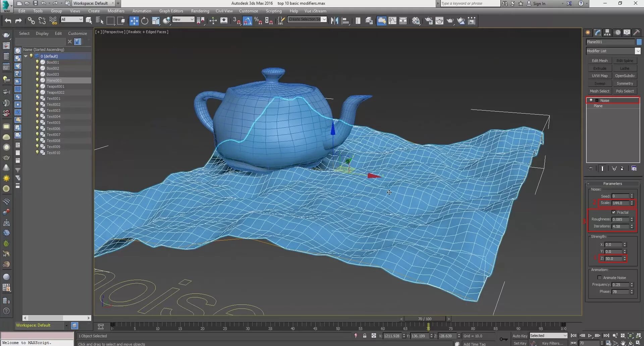Select the Move tool in main toolbar
Image resolution: width=644 pixels, height=346 pixels.
pos(134,21)
